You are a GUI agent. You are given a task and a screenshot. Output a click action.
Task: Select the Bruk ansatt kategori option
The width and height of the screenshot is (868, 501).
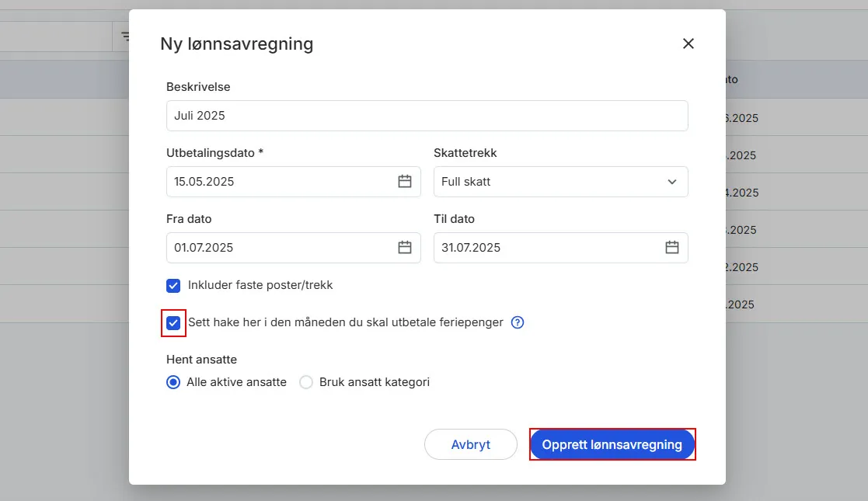click(306, 381)
